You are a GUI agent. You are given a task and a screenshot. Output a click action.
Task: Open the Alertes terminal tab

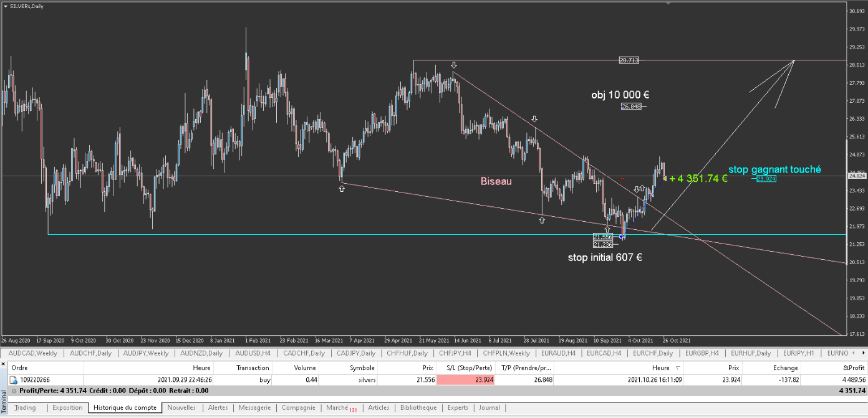218,407
